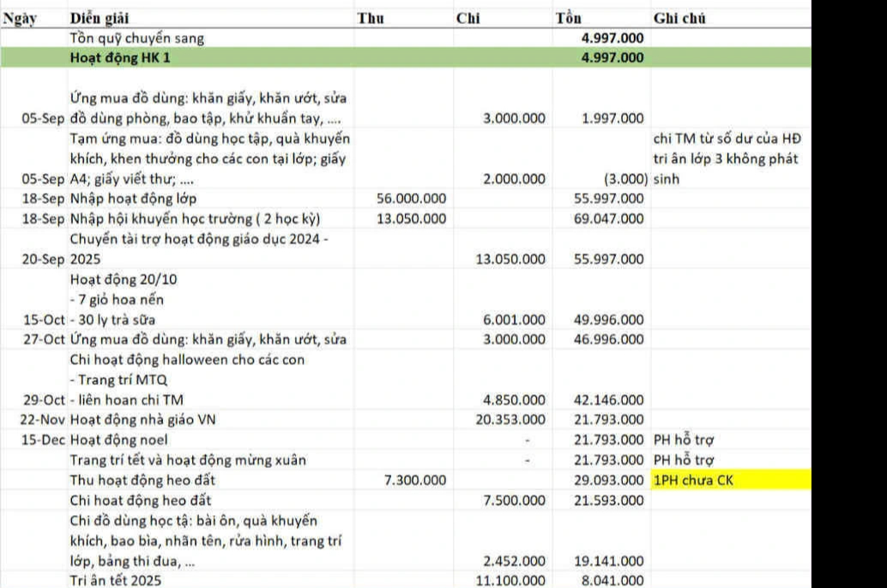Viewport: 887px width, 588px height.
Task: Select the 69.047.000 balance cell
Action: point(608,219)
